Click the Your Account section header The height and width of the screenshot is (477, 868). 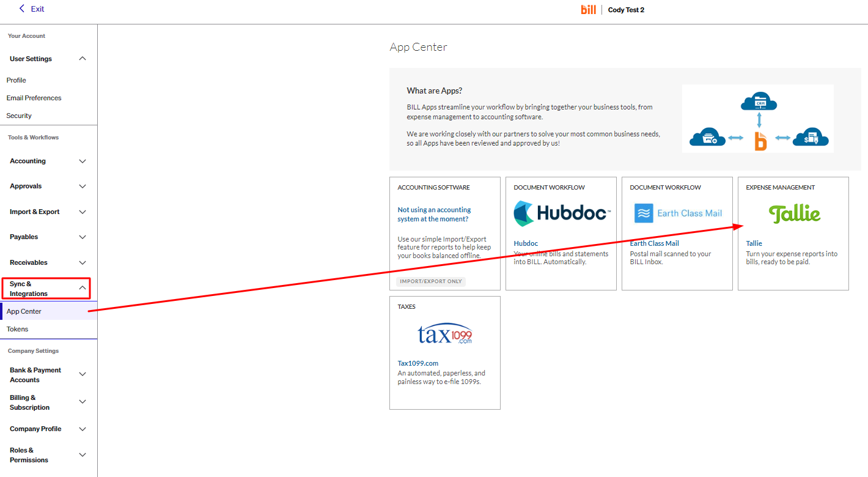[x=27, y=36]
